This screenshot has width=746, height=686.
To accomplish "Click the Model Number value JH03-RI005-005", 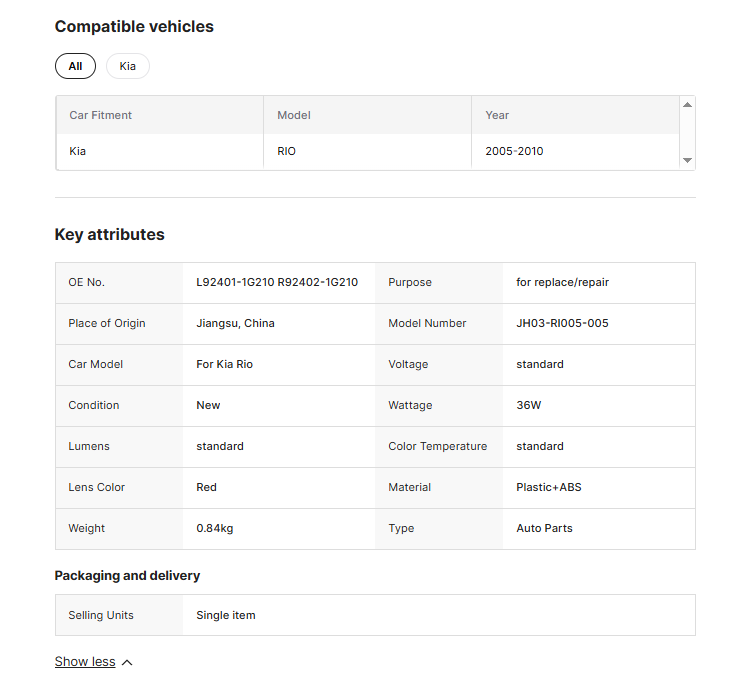I will [562, 323].
